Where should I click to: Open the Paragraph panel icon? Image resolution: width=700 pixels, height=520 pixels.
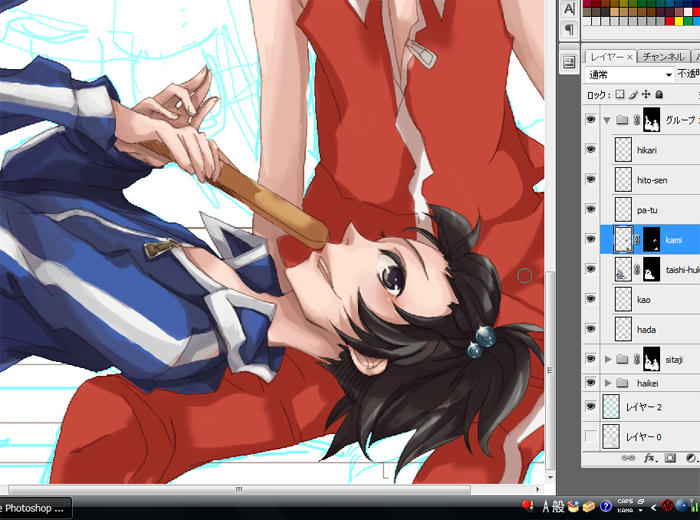[569, 30]
